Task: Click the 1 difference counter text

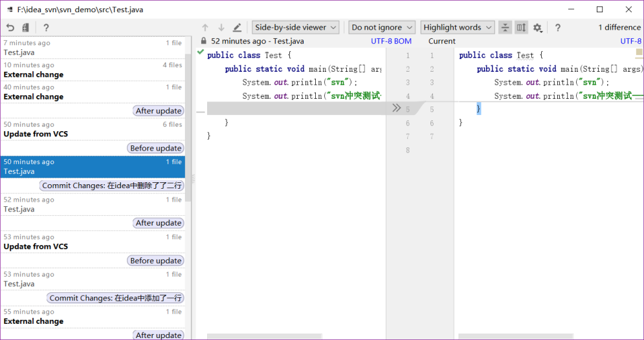Action: [619, 28]
